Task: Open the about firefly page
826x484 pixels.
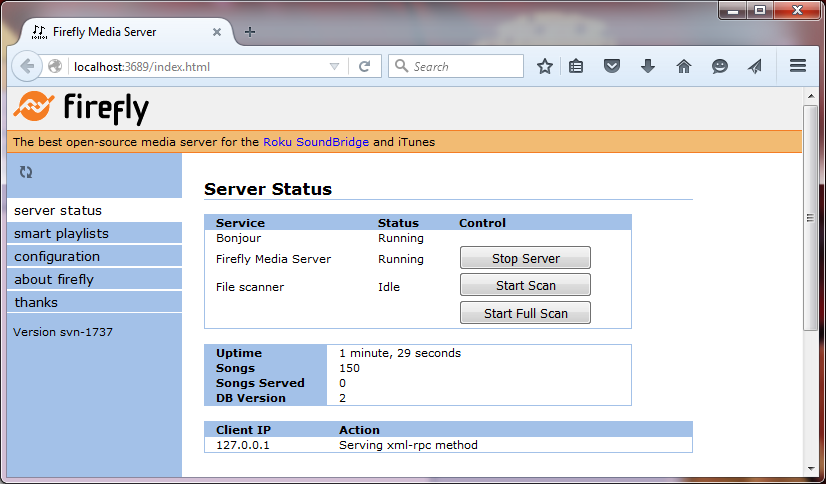Action: coord(54,279)
